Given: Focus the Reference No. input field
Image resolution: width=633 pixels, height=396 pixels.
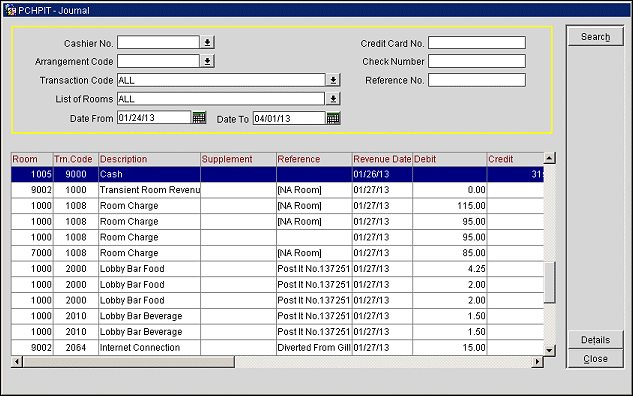Looking at the screenshot, I should (477, 80).
